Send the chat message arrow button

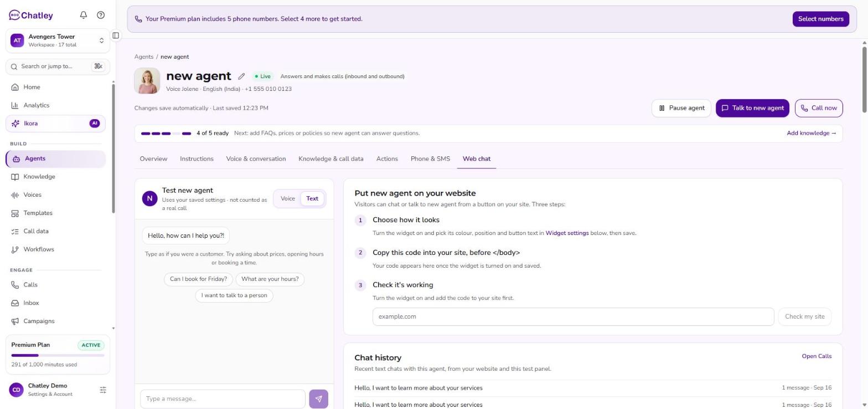[x=318, y=399]
